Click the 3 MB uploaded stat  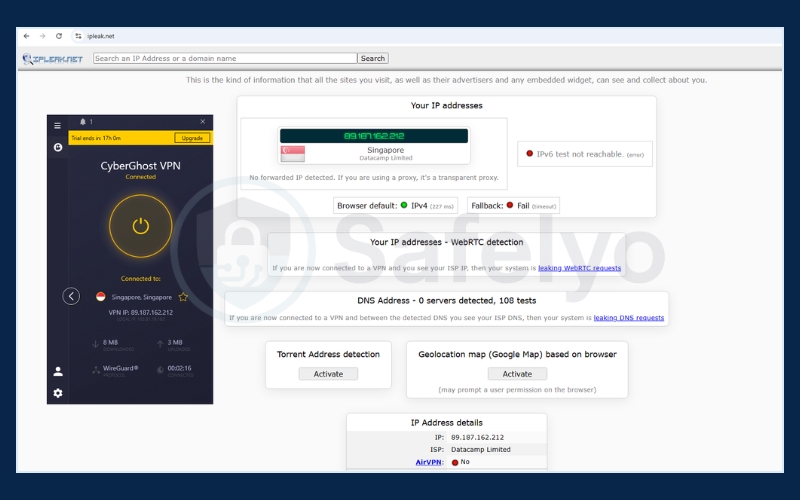[x=175, y=342]
